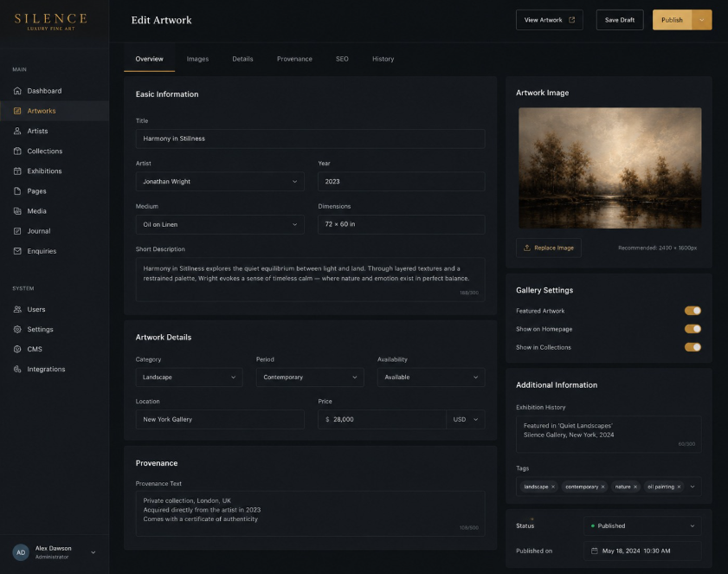Click the Exhibition History text area
This screenshot has height=574, width=728.
pos(609,435)
